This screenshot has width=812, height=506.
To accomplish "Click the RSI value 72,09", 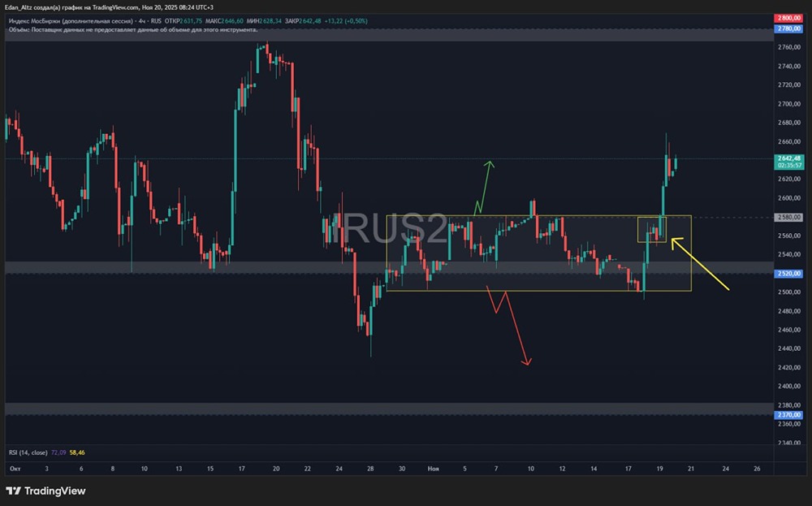I will 58,452.
